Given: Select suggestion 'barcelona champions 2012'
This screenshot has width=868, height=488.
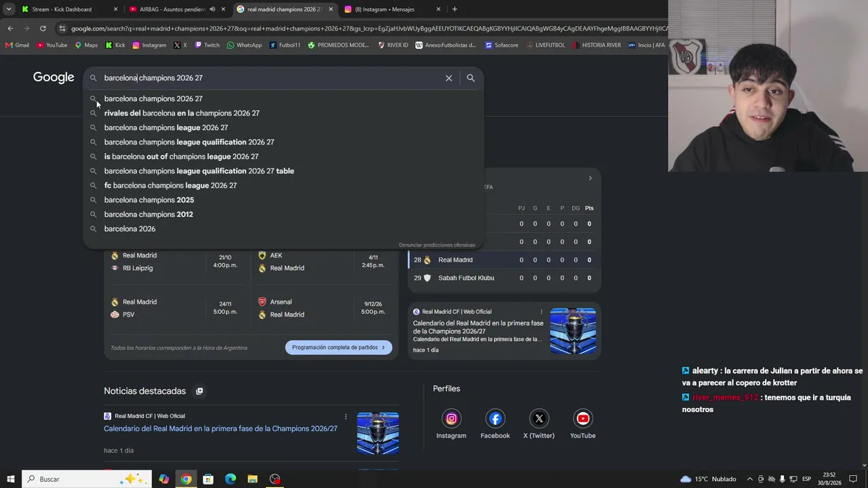Looking at the screenshot, I should (283, 214).
